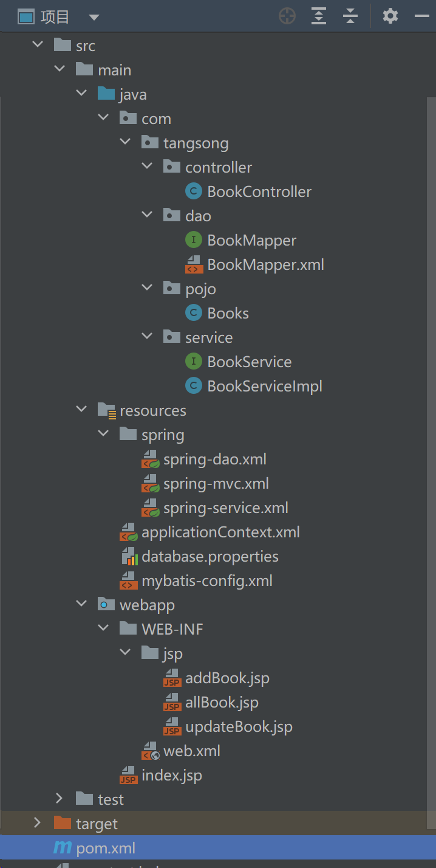Click the applicationContext.xml file icon
This screenshot has height=868, width=436.
coord(128,532)
